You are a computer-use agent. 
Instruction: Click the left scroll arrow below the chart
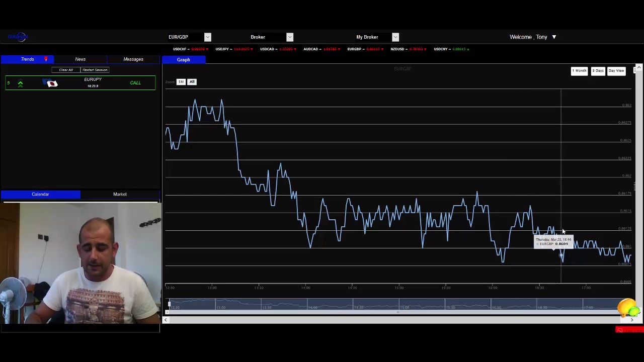click(166, 320)
